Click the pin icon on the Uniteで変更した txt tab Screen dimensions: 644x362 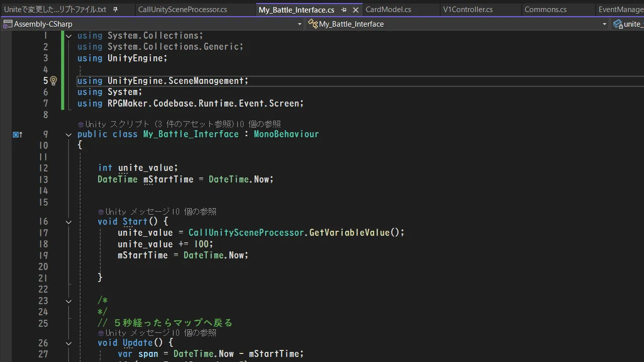tap(115, 10)
